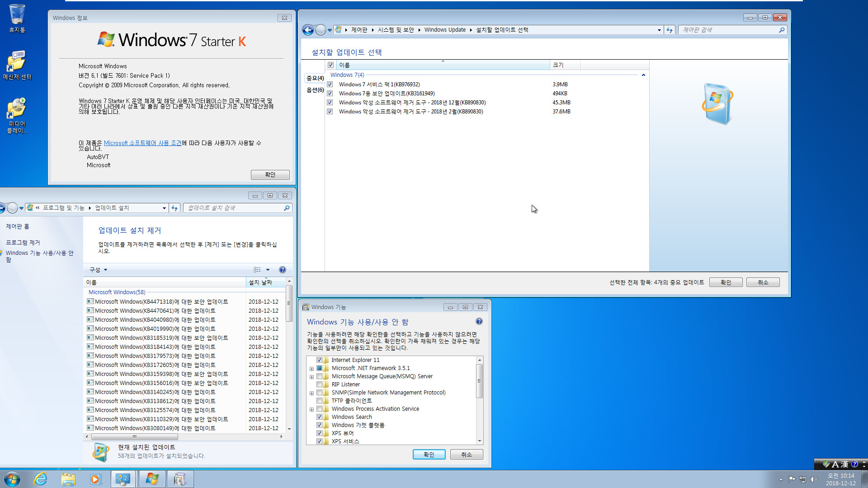
Task: Open Windows Explorer from the taskbar
Action: (x=68, y=479)
